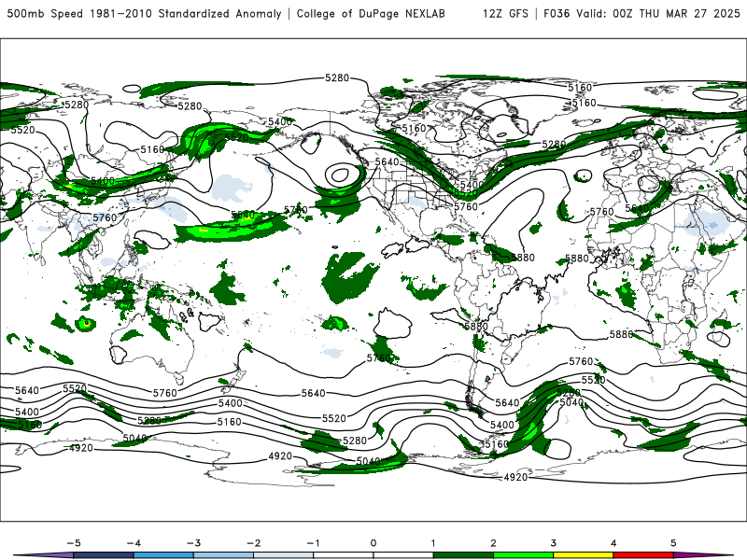Click the small bullseye anomaly west of Australia
Viewport: 747px width, 560px height.
click(x=87, y=323)
